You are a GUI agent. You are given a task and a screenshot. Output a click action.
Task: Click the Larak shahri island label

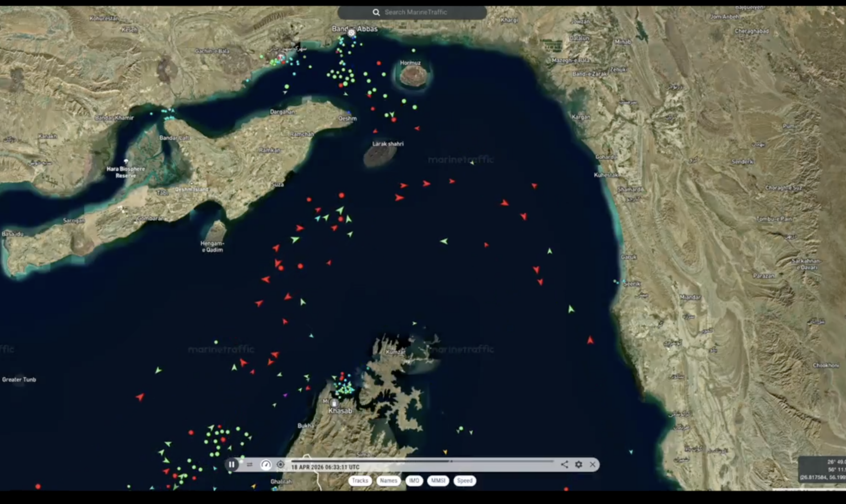coord(388,144)
